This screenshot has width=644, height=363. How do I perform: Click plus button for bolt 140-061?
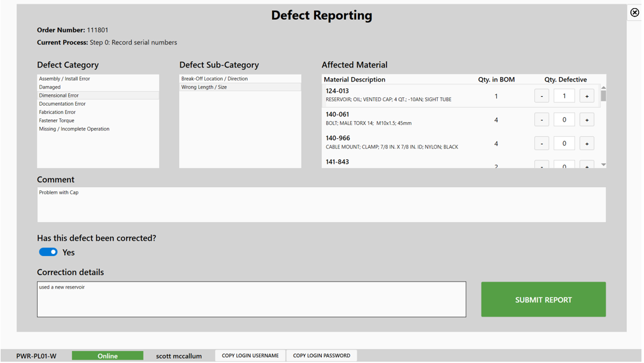[x=587, y=120]
